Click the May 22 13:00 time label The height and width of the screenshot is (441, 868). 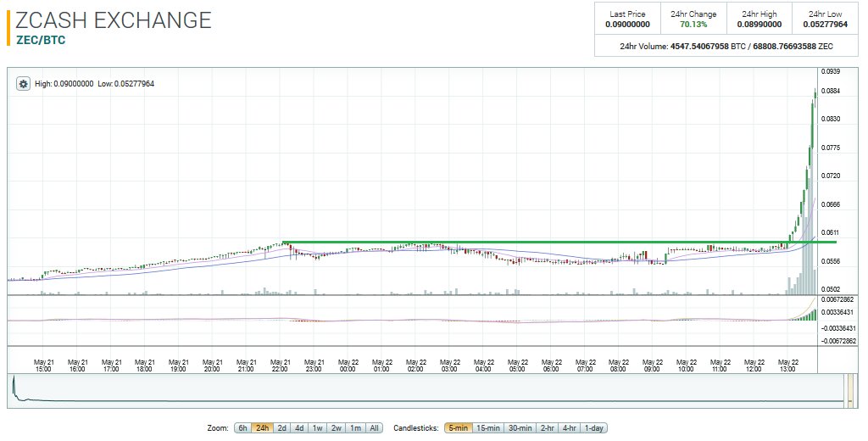[787, 366]
